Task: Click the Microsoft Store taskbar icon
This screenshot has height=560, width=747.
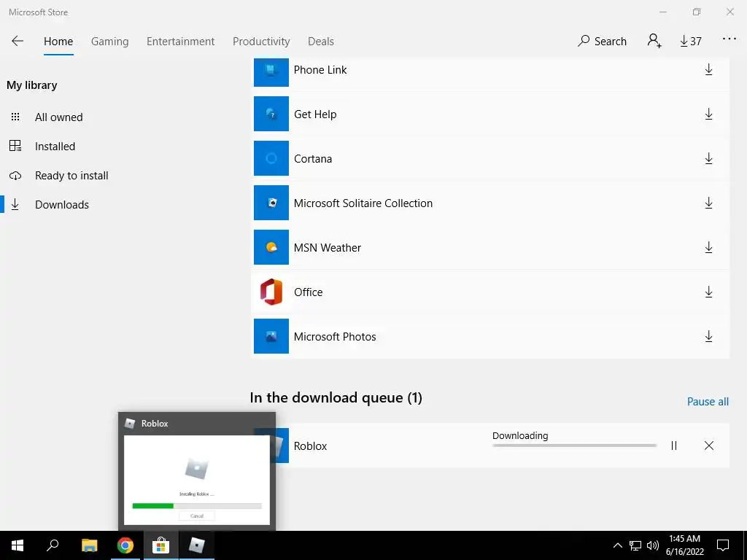Action: tap(161, 545)
